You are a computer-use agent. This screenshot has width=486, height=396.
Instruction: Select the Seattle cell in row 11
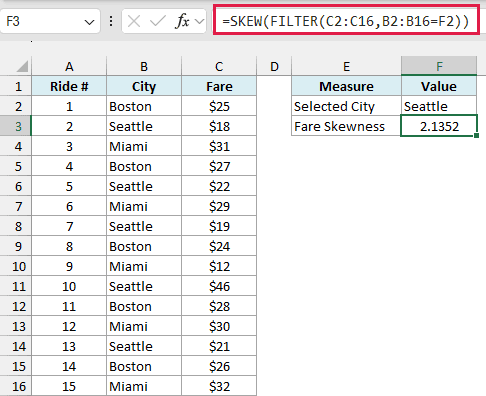pyautogui.click(x=144, y=286)
